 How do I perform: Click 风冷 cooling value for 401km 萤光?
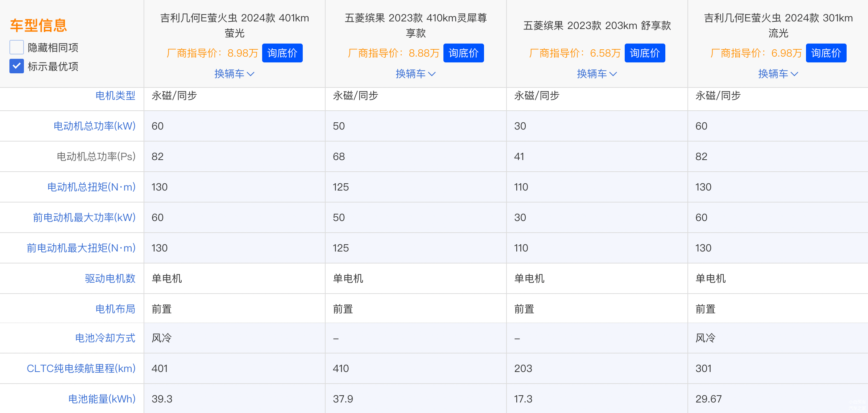(162, 338)
